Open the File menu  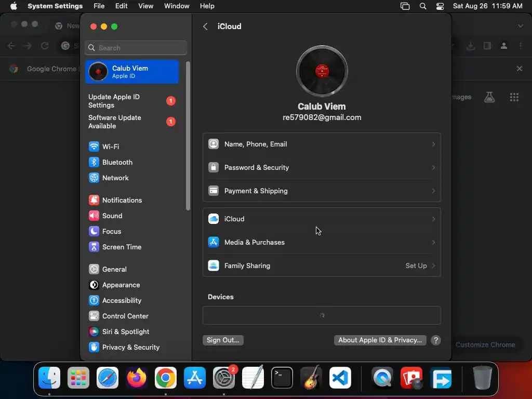(x=99, y=6)
